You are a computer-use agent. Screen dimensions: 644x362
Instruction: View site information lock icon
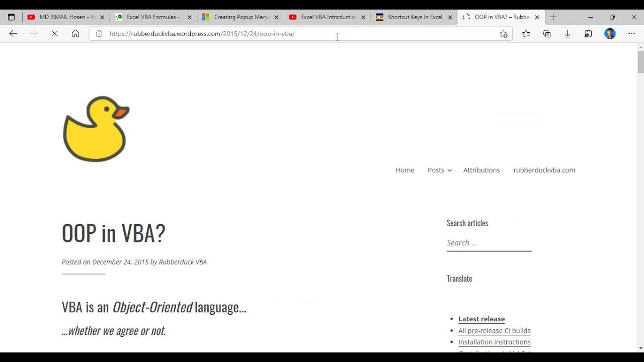(99, 34)
